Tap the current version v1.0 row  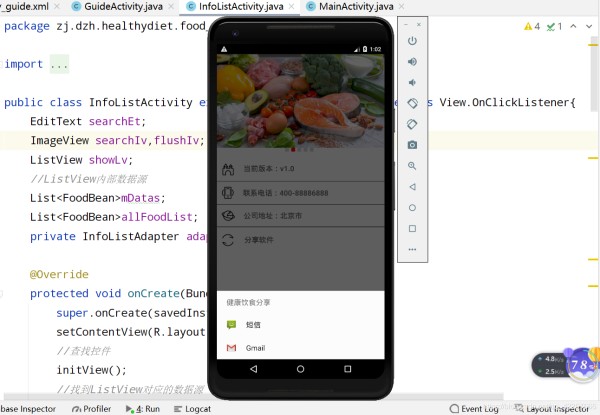(x=300, y=169)
